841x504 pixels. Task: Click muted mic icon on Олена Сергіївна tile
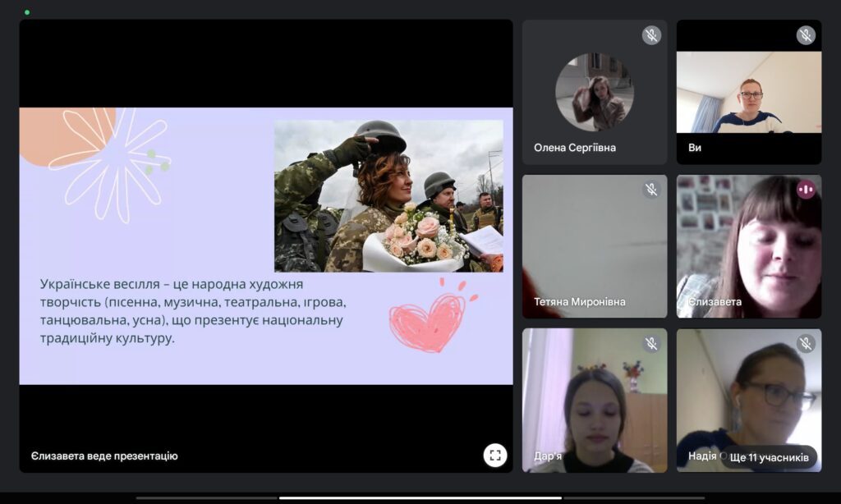click(x=651, y=35)
